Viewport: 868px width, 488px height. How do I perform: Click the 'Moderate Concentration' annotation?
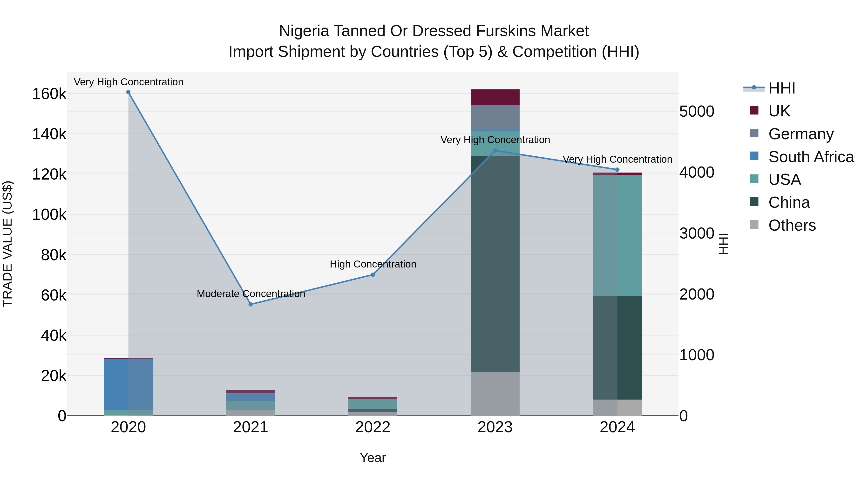(251, 294)
